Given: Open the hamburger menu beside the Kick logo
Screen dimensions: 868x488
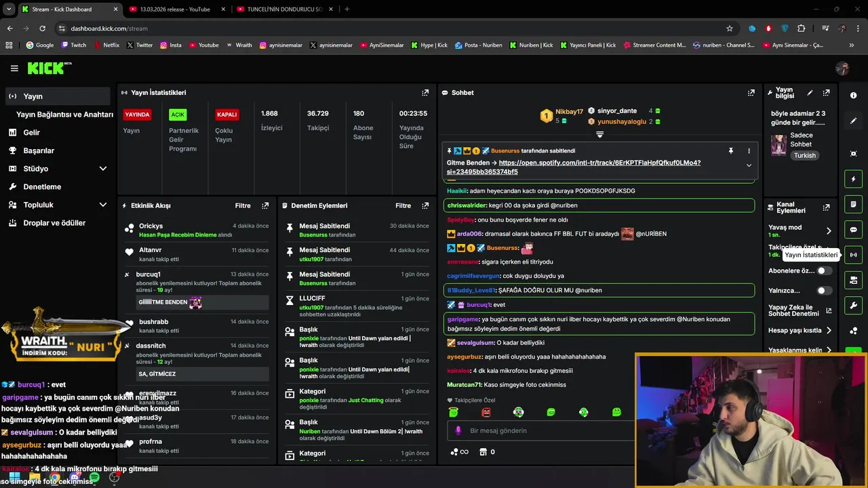Looking at the screenshot, I should pos(14,68).
